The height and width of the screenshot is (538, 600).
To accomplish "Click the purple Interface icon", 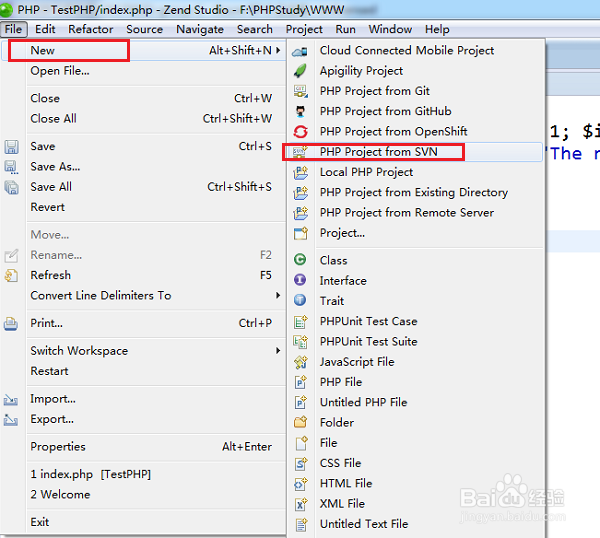I will tap(300, 280).
